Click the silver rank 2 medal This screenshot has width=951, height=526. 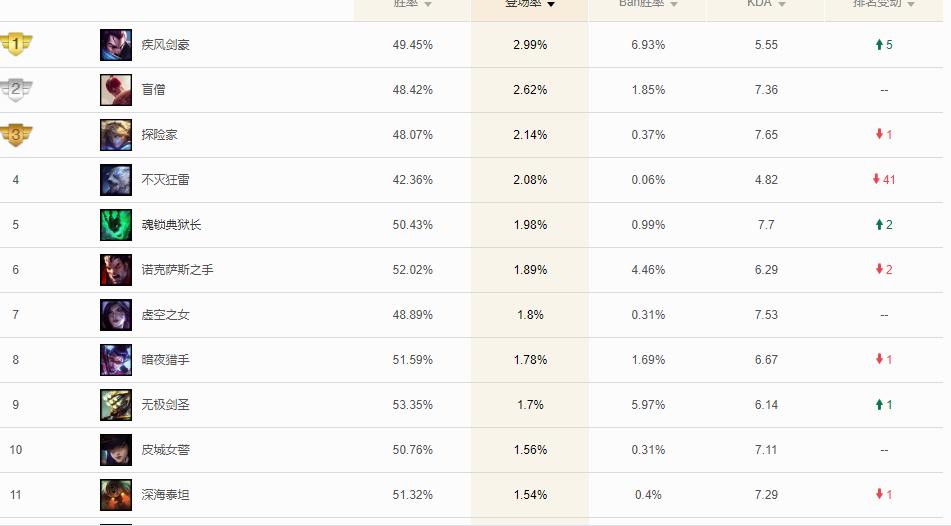coord(16,90)
